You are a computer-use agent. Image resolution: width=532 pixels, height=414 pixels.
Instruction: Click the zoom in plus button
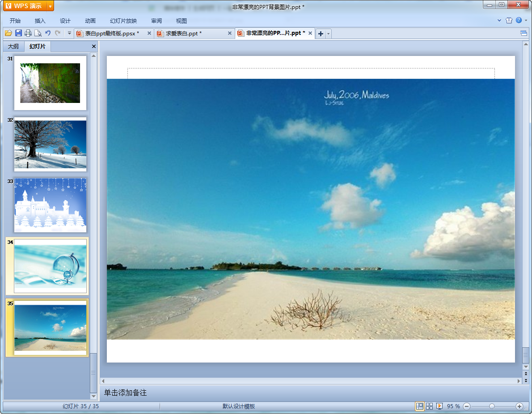(519, 406)
